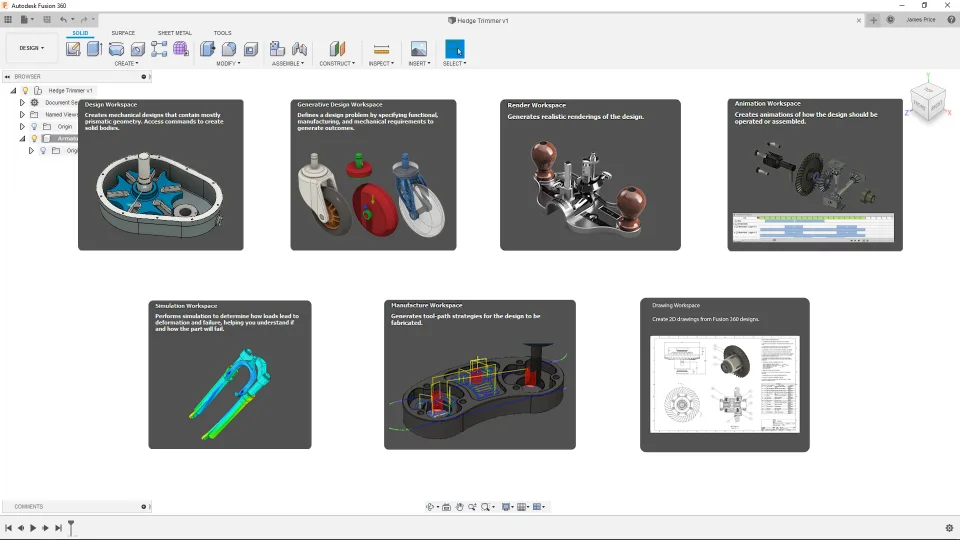This screenshot has width=960, height=540.
Task: Add a new design tab with plus
Action: (874, 20)
